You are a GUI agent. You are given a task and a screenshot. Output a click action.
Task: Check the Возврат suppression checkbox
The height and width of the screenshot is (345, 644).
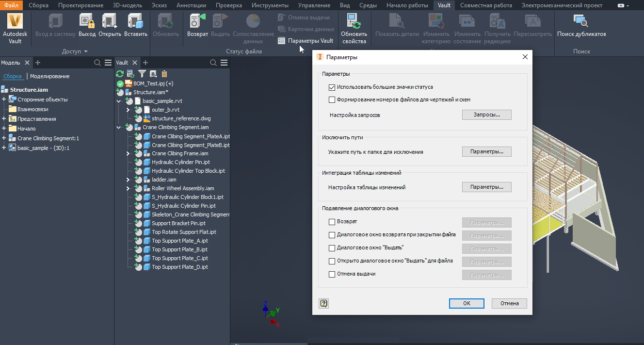click(x=332, y=222)
